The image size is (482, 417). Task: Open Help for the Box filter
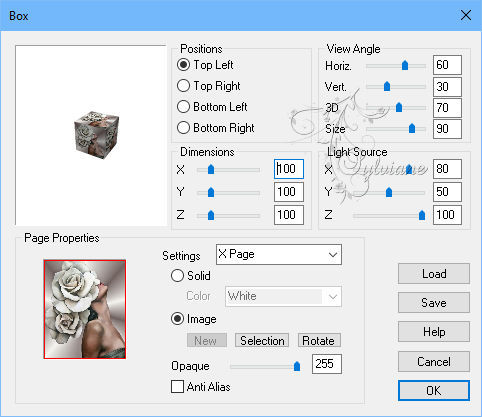tap(434, 332)
